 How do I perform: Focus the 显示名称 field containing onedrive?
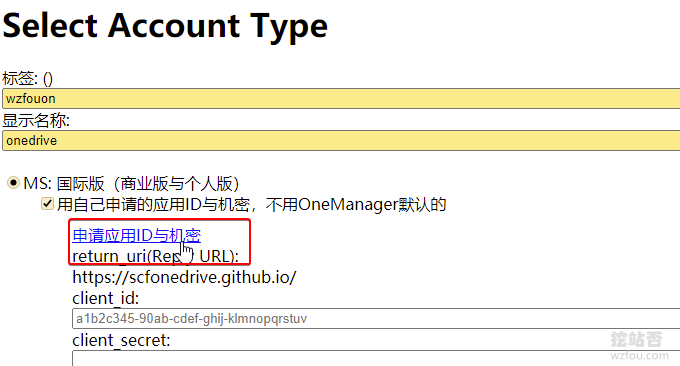341,141
